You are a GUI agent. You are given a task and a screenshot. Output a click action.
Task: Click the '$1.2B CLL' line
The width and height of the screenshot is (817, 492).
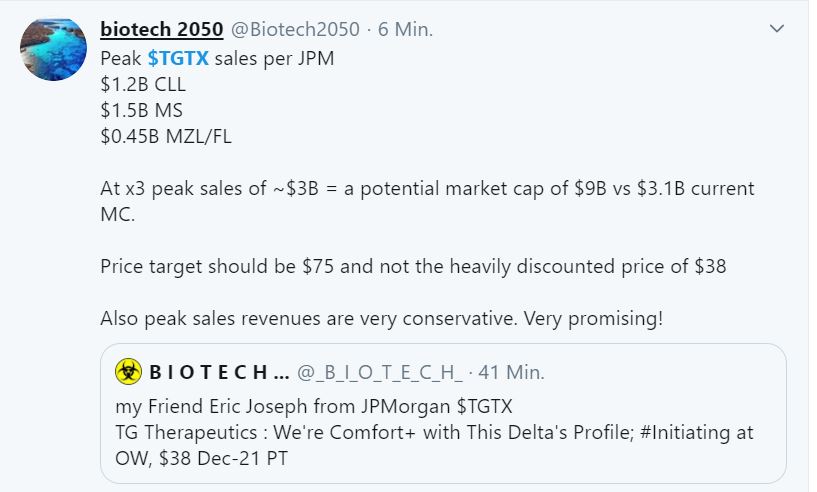(x=143, y=85)
